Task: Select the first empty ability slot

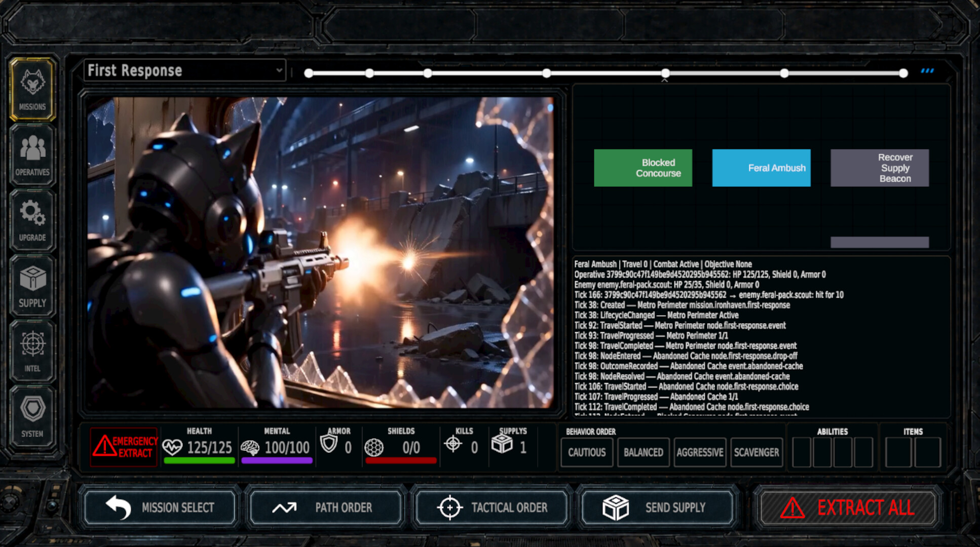Action: click(x=802, y=452)
